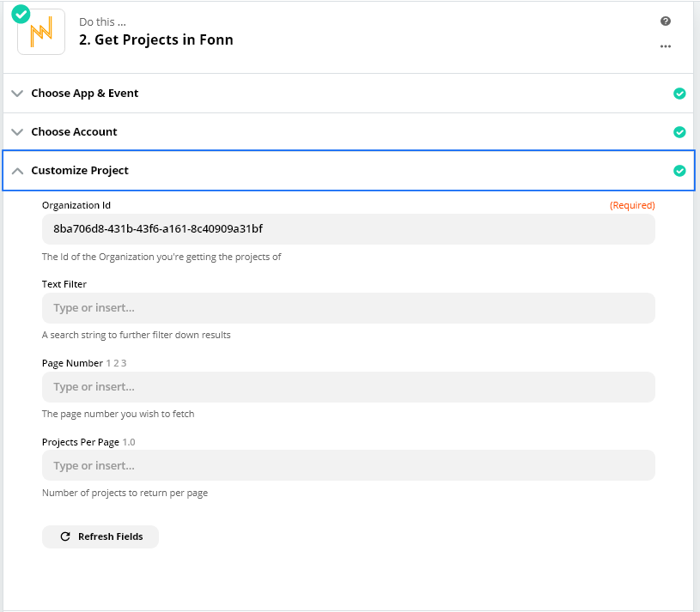700x612 pixels.
Task: Click the Customize Project section title
Action: pos(80,171)
